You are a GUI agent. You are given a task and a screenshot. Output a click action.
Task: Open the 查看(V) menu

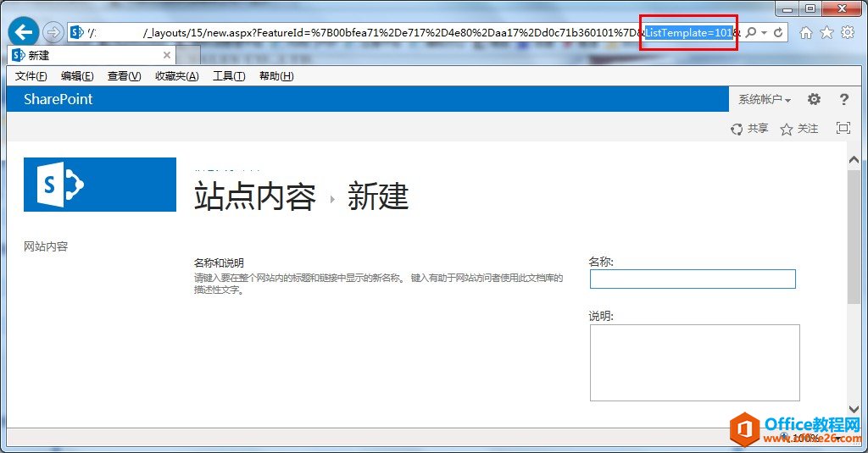click(125, 76)
